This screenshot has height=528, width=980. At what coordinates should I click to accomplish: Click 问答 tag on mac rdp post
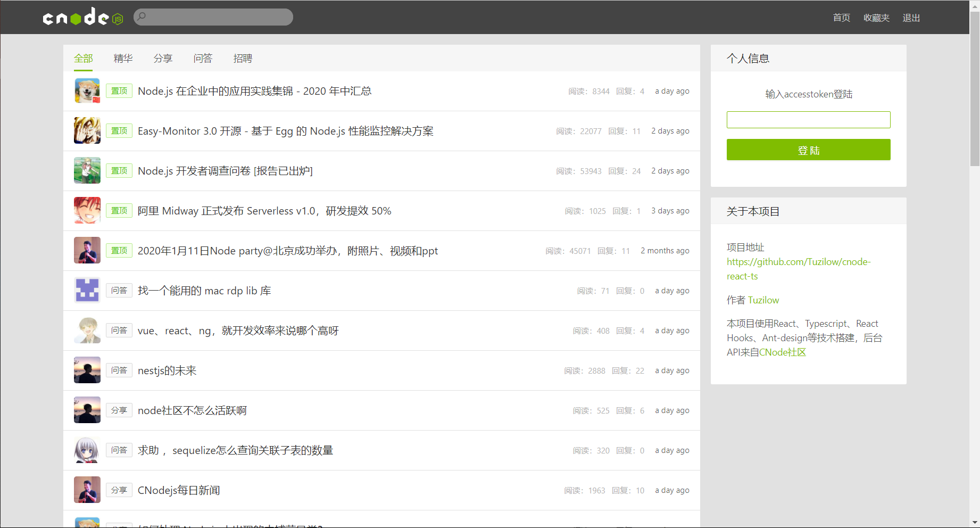119,290
